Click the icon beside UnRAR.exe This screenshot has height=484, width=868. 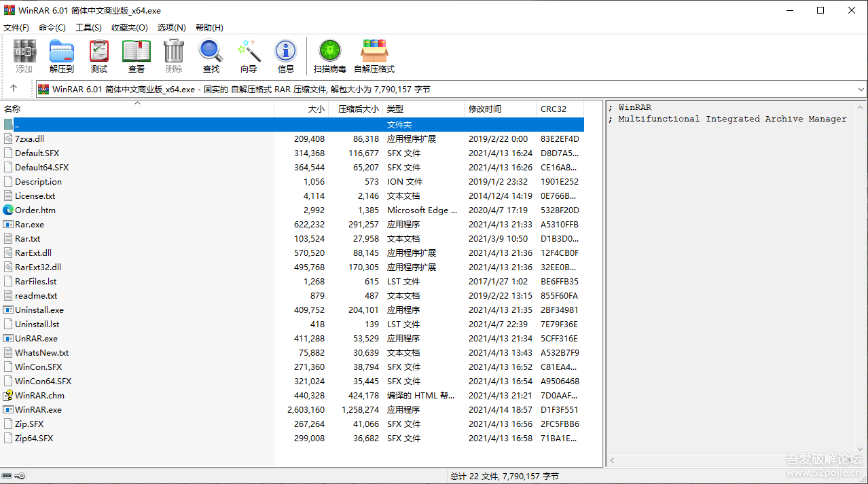(8, 339)
